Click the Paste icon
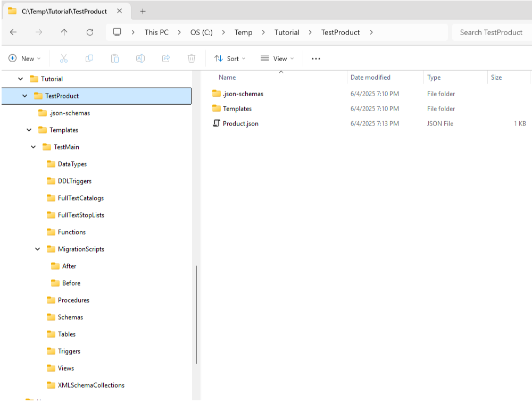This screenshot has height=403, width=532. pyautogui.click(x=115, y=58)
